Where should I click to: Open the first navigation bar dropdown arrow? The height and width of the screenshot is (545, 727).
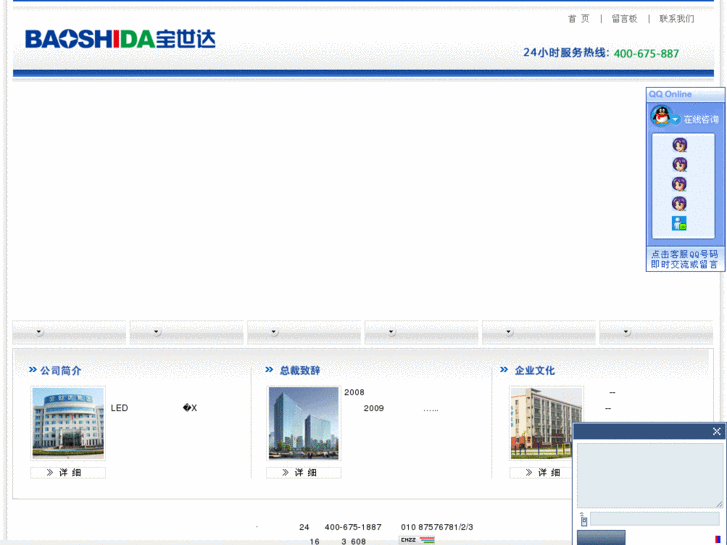coord(39,332)
